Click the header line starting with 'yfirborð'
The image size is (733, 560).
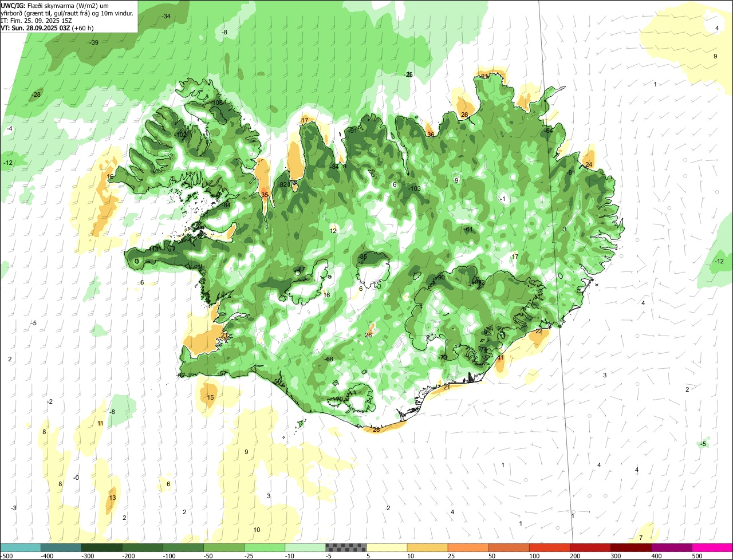(68, 13)
